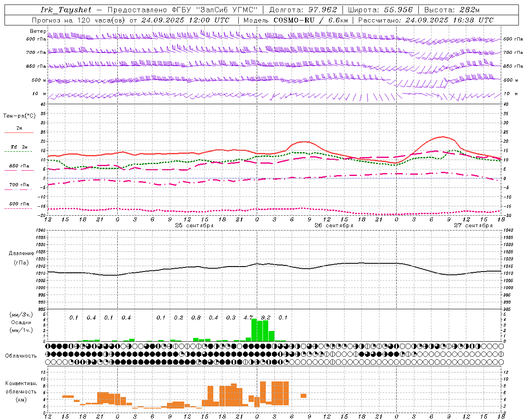
Task: Click the Давление pressure label
Action: pos(21,253)
